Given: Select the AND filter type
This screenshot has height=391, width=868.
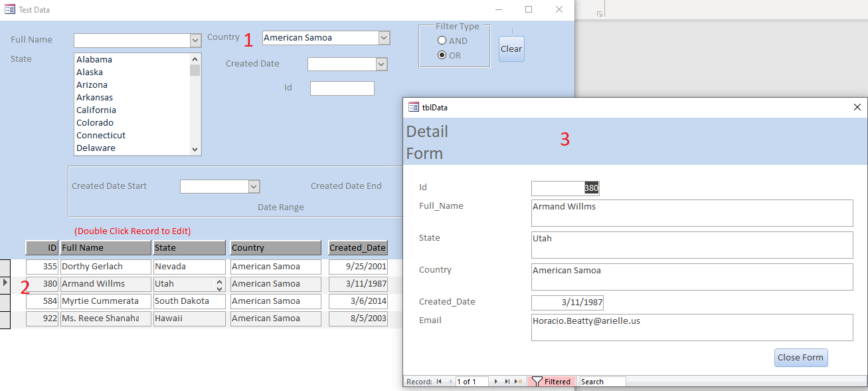Looking at the screenshot, I should point(442,41).
